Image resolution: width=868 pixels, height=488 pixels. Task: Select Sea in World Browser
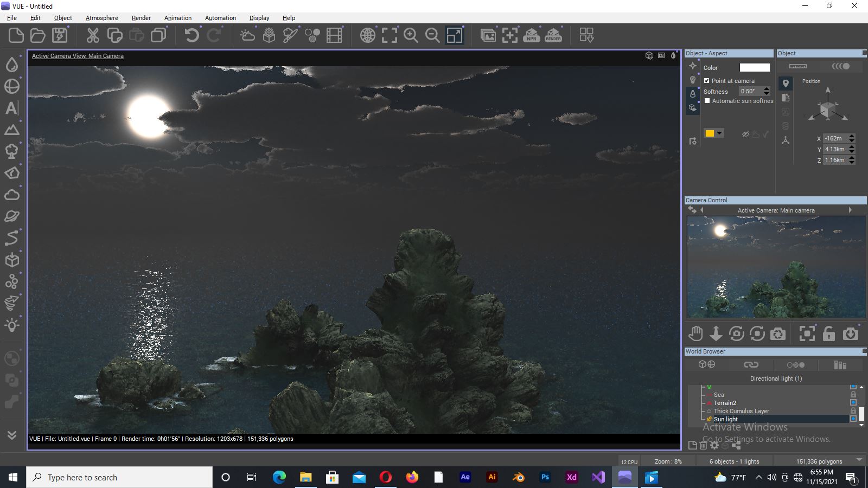point(719,395)
